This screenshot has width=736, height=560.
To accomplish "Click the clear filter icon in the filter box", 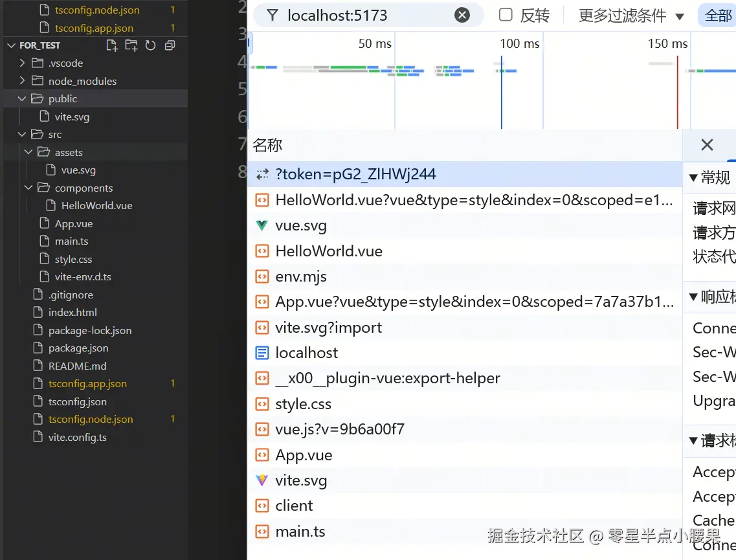I will click(462, 15).
